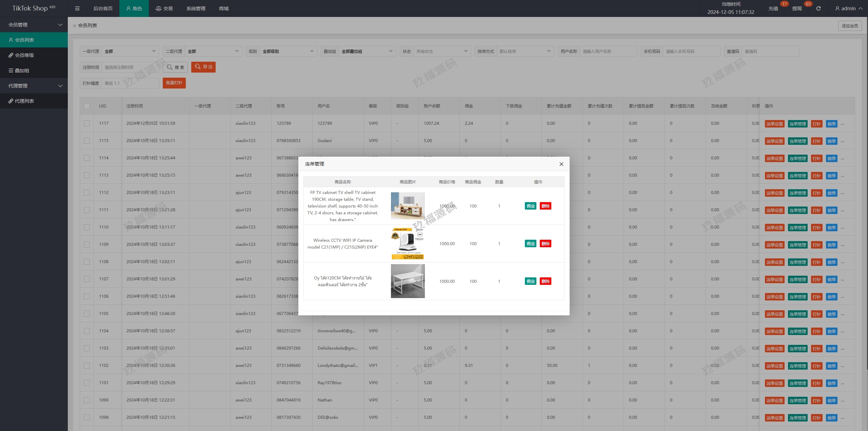
Task: Open the 状态 status dropdown
Action: click(x=442, y=51)
